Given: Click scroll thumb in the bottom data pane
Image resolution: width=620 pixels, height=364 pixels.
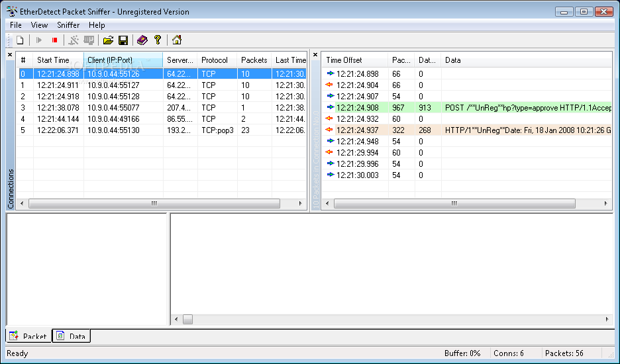Looking at the screenshot, I should [188, 320].
